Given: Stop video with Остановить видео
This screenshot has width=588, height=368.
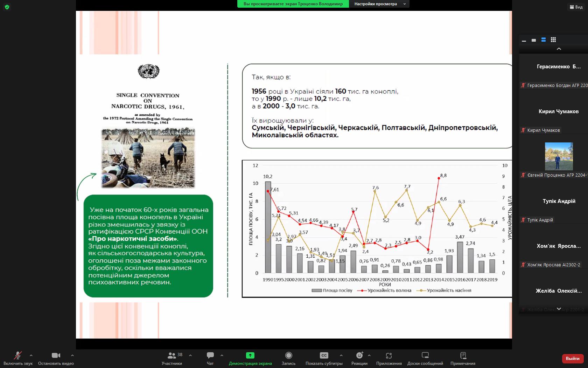Looking at the screenshot, I should click(x=56, y=359).
